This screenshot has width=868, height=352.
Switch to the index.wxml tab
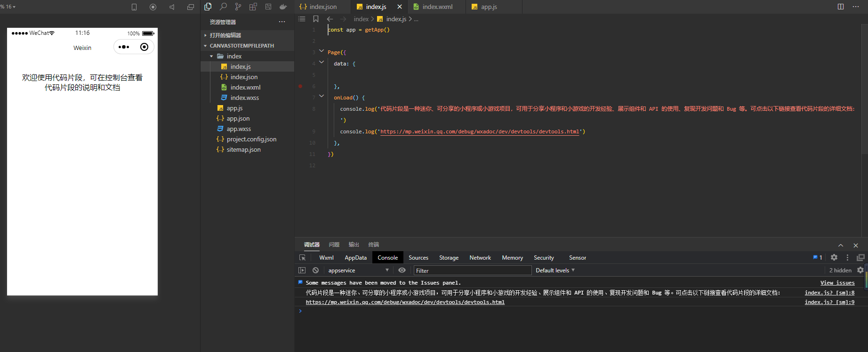pyautogui.click(x=437, y=7)
